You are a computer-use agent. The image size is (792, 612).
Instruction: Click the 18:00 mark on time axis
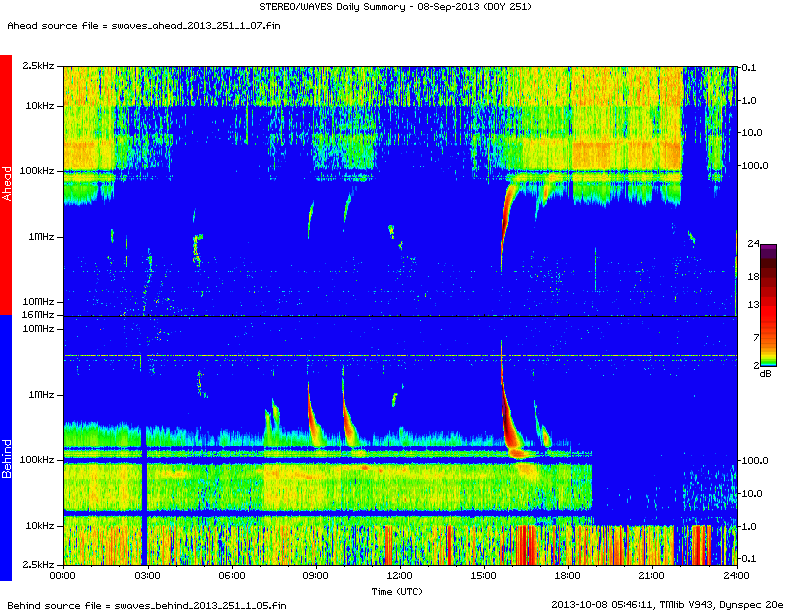click(568, 576)
